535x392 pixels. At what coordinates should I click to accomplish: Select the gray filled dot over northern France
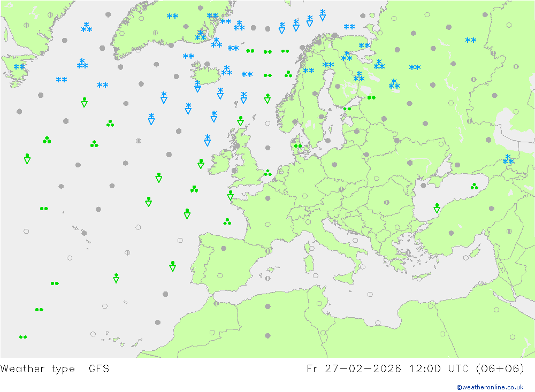pos(268,198)
